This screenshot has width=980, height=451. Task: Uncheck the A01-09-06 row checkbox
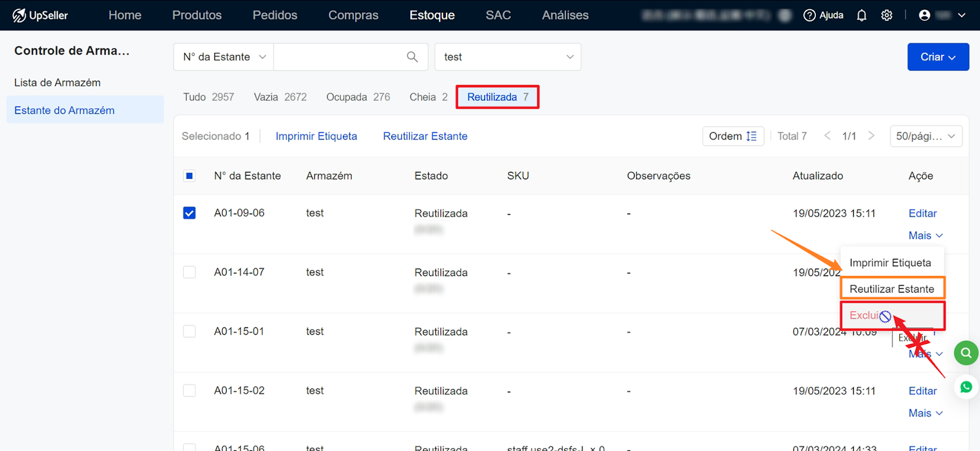[189, 213]
